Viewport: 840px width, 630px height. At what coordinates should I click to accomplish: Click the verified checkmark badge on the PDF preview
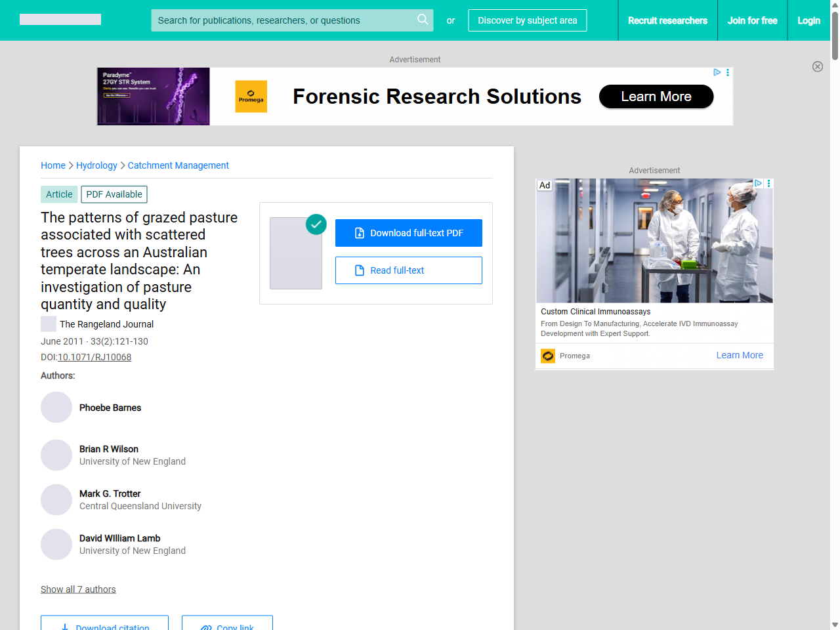(316, 224)
